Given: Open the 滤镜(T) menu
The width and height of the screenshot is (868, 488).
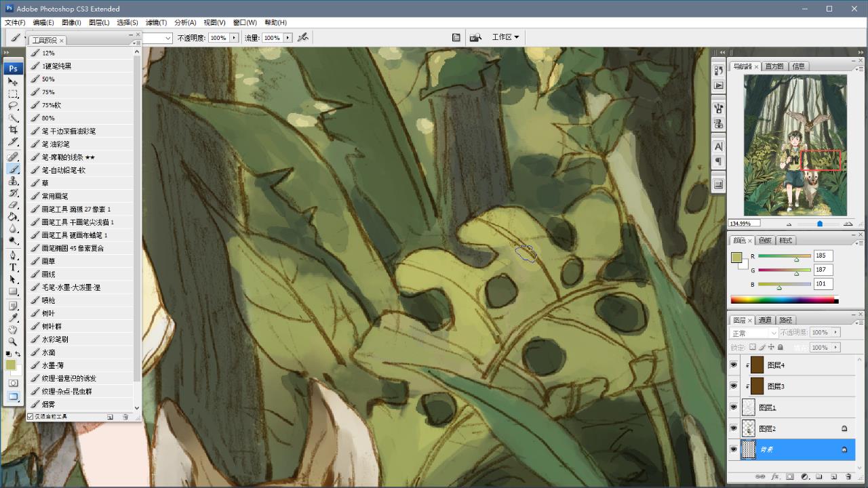Looking at the screenshot, I should point(157,22).
